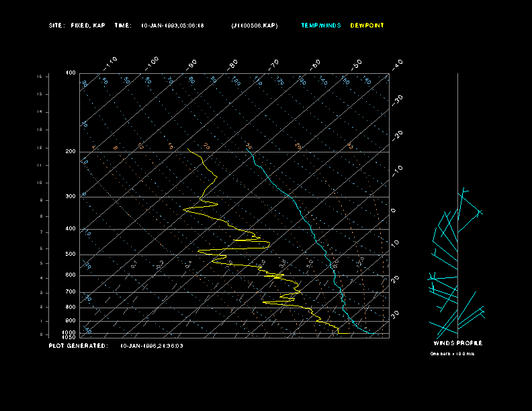532x411 pixels.
Task: Click the 30 temperature label on right edge
Action: [x=395, y=314]
